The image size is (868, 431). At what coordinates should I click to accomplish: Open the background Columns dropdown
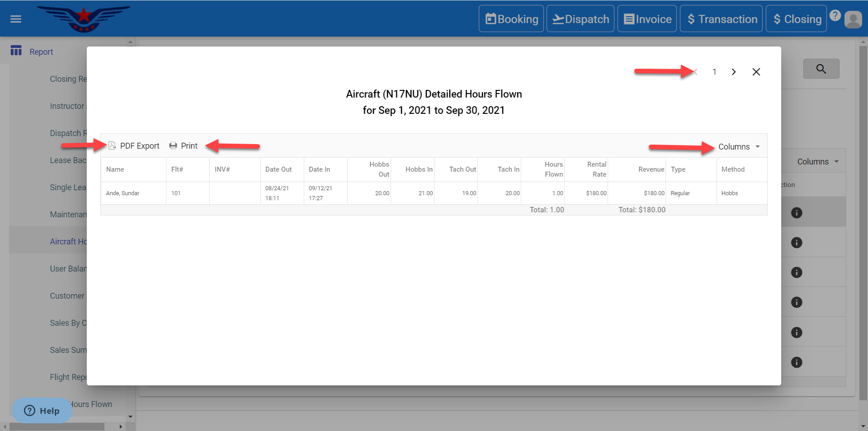(817, 162)
